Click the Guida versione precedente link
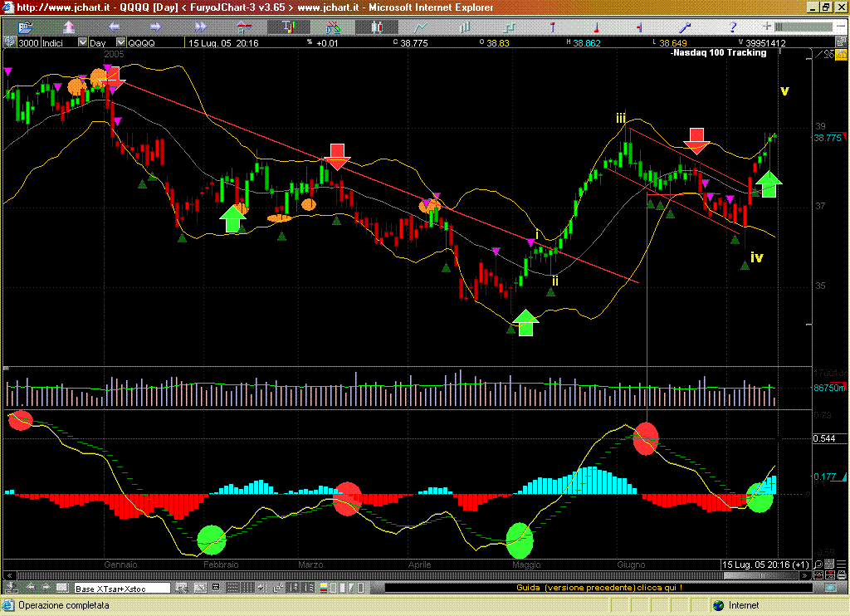 tap(599, 588)
